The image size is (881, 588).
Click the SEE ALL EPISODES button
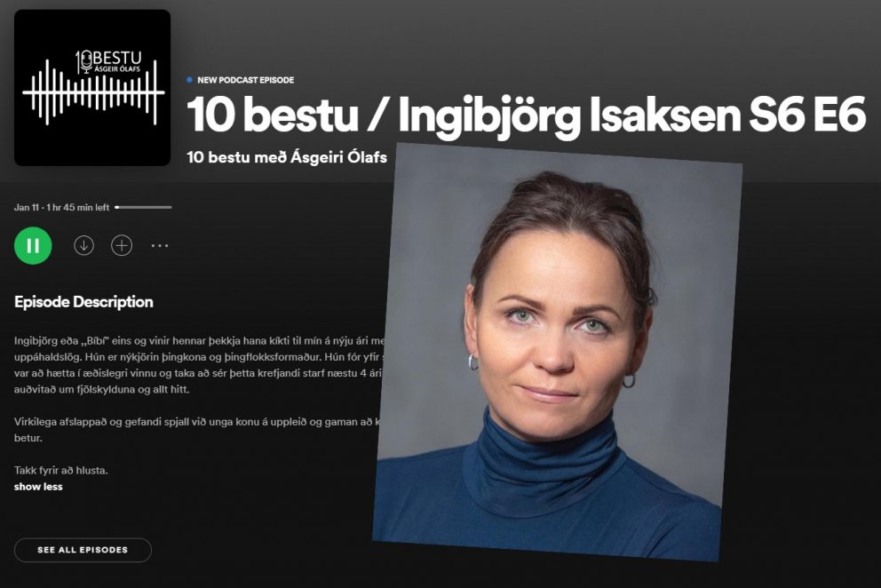tap(83, 550)
